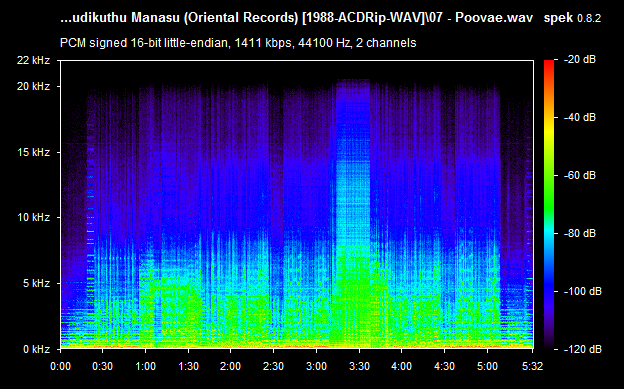
Task: Click the 0 kHz axis label
Action: pyautogui.click(x=36, y=349)
